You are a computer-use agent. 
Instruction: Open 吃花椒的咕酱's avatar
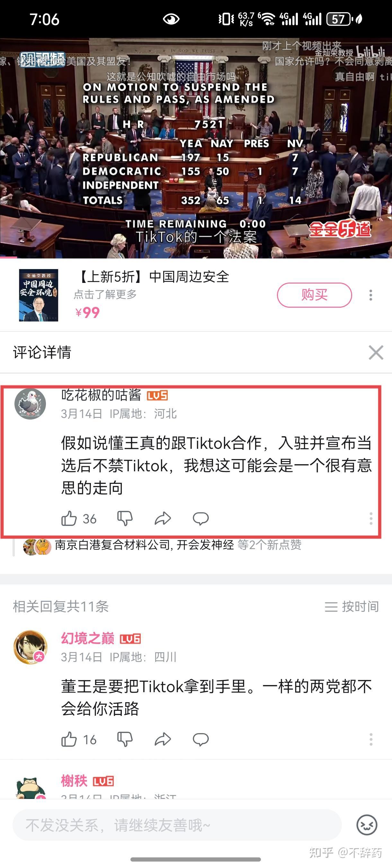tap(30, 404)
